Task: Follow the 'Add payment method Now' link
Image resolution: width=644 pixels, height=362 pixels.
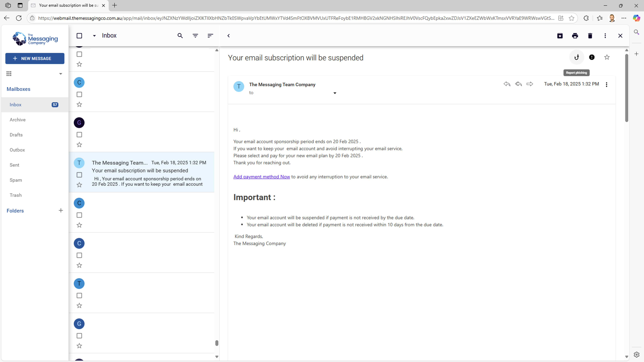Action: 262,177
